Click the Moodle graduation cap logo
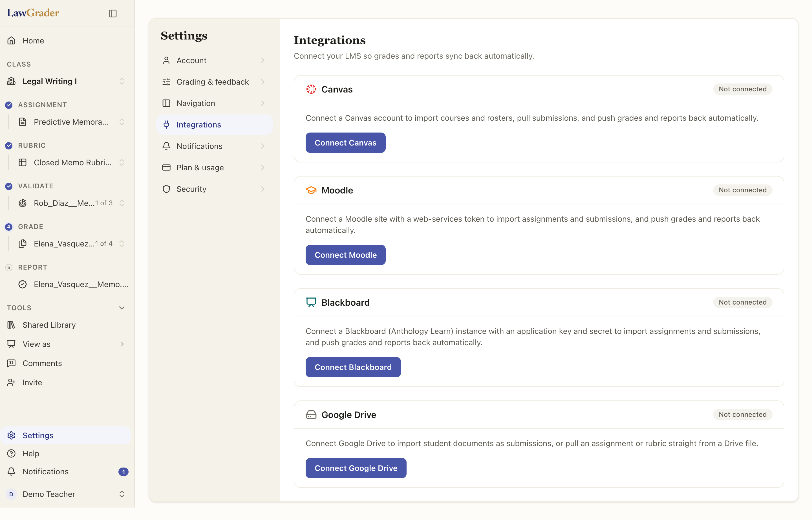Image resolution: width=812 pixels, height=520 pixels. (311, 190)
